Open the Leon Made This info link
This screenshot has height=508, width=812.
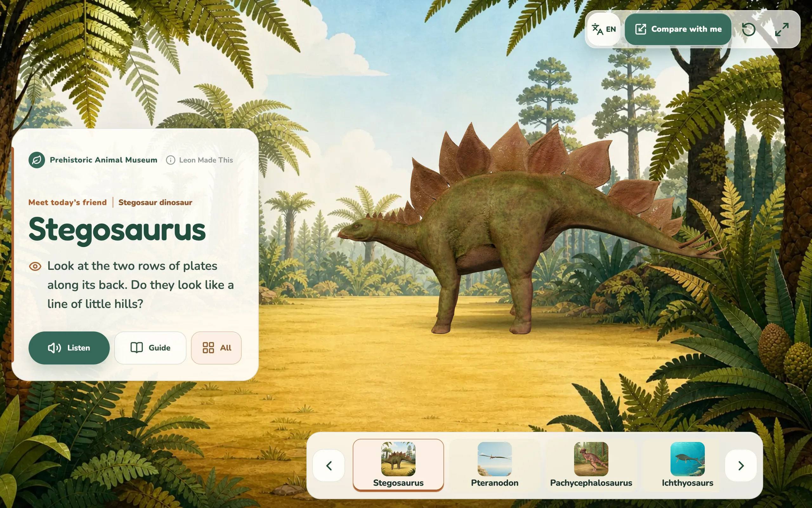pos(200,160)
